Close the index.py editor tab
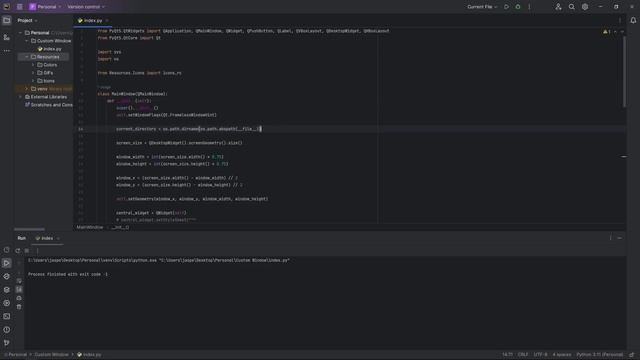 coord(107,20)
